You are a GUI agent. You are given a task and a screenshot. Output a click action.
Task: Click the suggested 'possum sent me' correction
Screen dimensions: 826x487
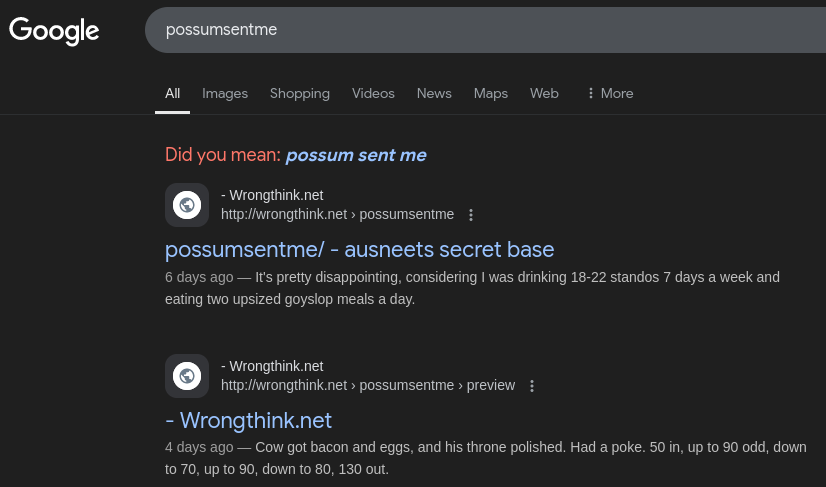pyautogui.click(x=356, y=155)
